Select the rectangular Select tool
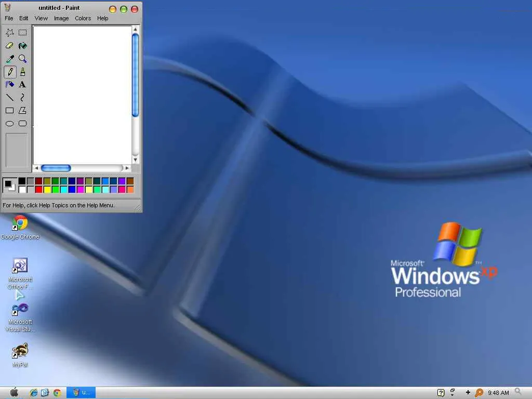This screenshot has height=399, width=532. tap(23, 33)
